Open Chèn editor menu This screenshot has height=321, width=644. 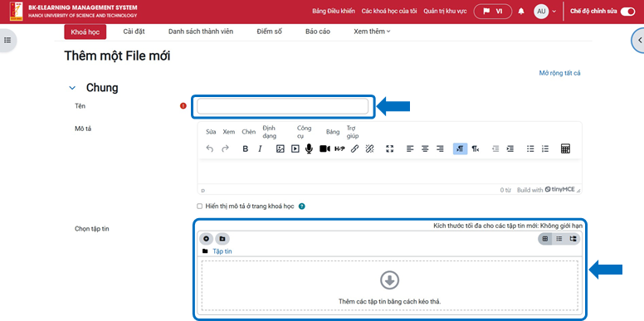pyautogui.click(x=248, y=132)
